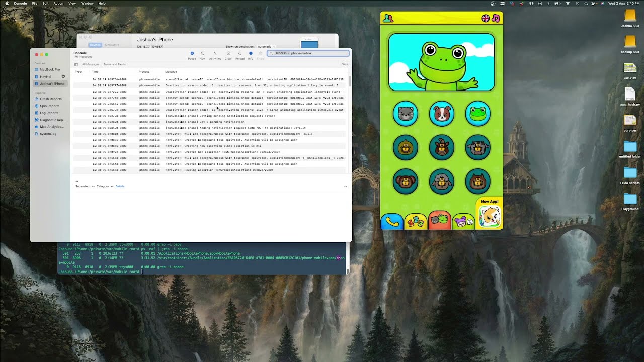Open Log Reports in sidebar

[50, 113]
